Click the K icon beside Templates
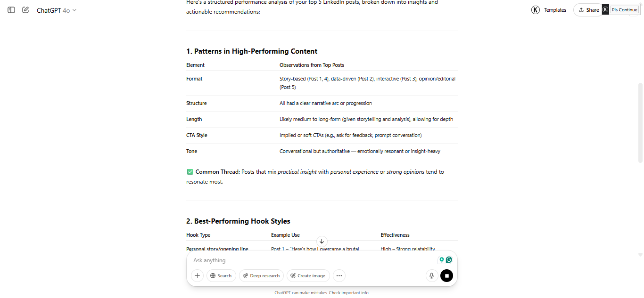 pos(536,10)
